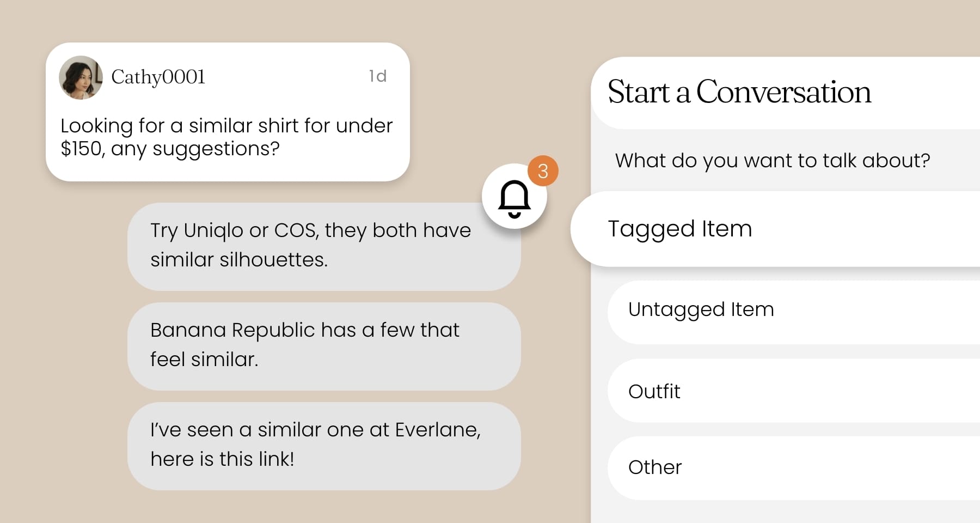The image size is (980, 523).
Task: Open the notifications bell
Action: pos(514,198)
